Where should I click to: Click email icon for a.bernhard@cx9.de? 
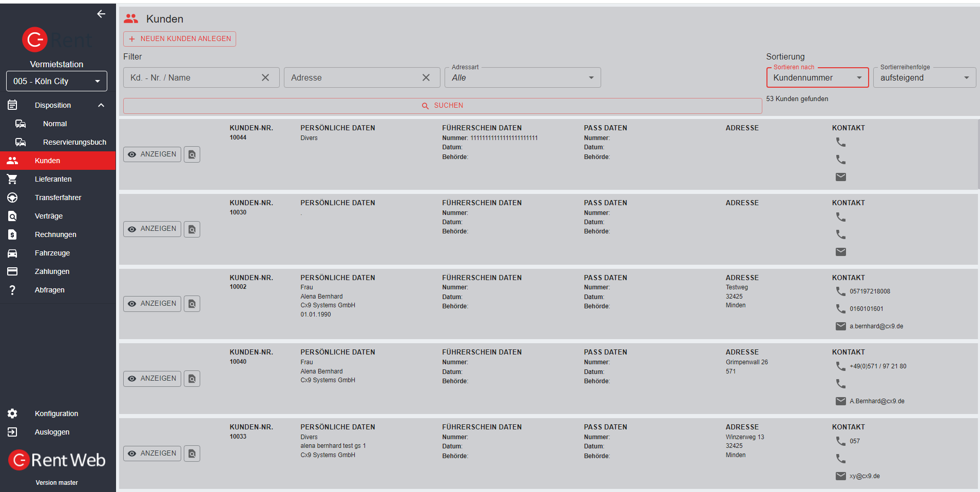pyautogui.click(x=840, y=326)
